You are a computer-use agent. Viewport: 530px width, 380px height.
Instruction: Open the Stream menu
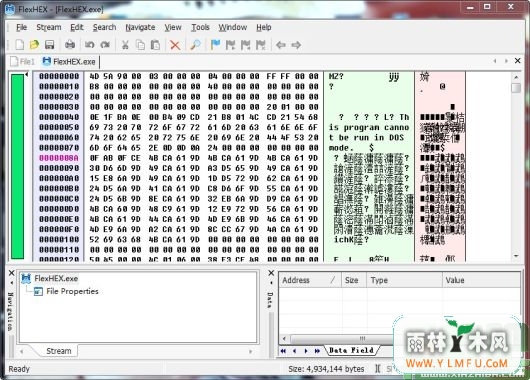pyautogui.click(x=49, y=27)
